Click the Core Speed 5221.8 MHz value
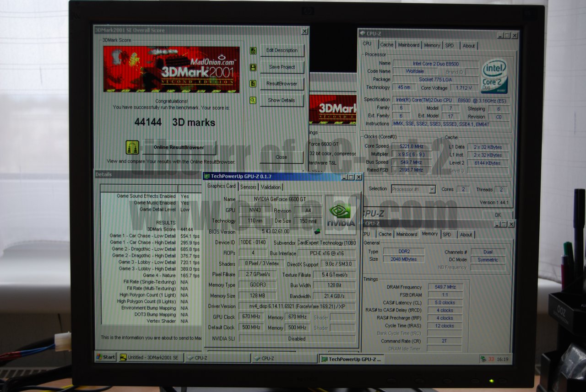The width and height of the screenshot is (586, 392). [x=411, y=146]
